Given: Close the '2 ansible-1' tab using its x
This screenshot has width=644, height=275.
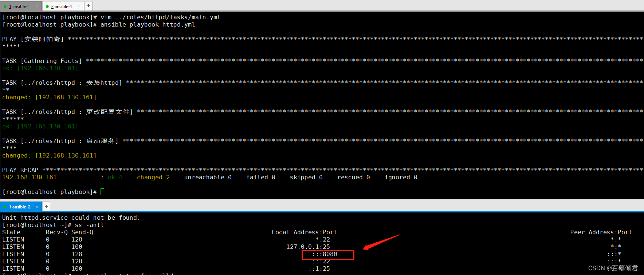Looking at the screenshot, I should pyautogui.click(x=79, y=6).
